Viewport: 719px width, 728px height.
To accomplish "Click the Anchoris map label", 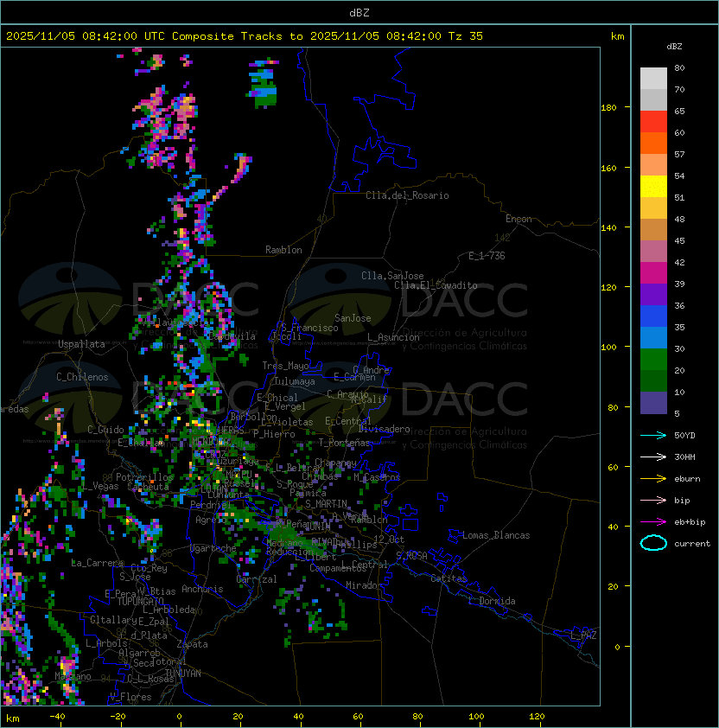I will (202, 589).
